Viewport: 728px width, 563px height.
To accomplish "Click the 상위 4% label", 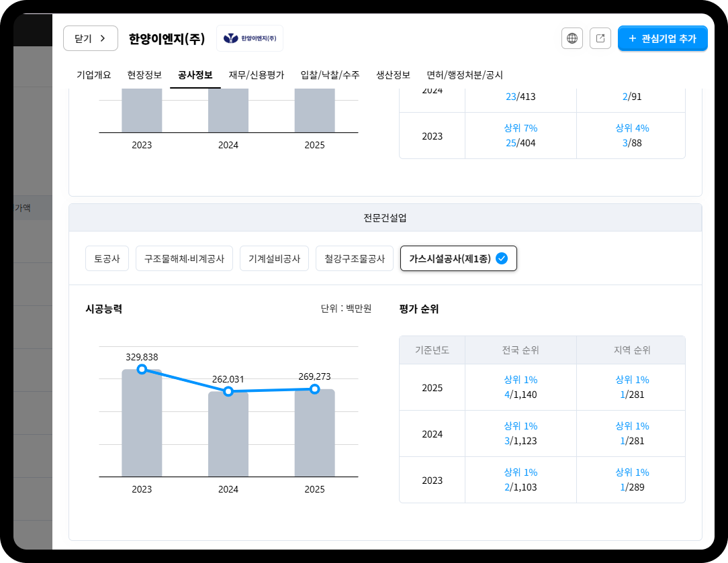I will 632,128.
